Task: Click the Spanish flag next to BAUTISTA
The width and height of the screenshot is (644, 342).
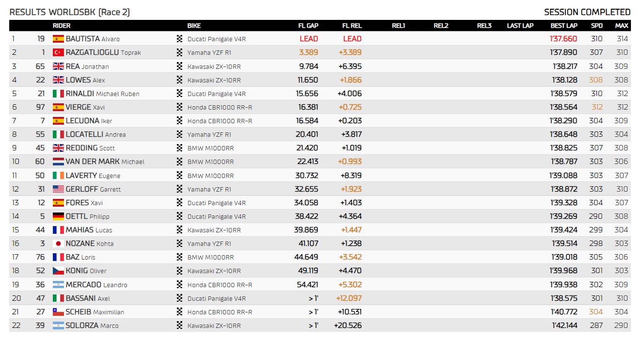Action: [58, 39]
